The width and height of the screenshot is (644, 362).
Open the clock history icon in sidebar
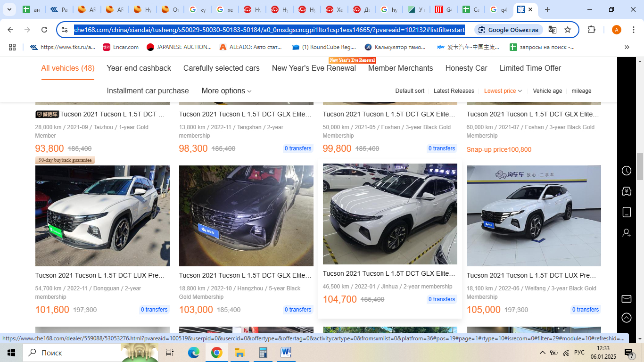[626, 171]
